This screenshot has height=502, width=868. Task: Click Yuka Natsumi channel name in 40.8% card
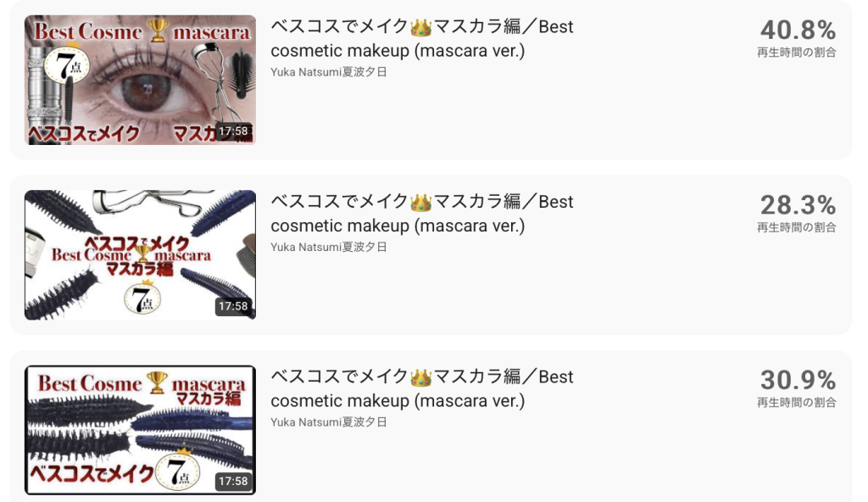[x=329, y=72]
